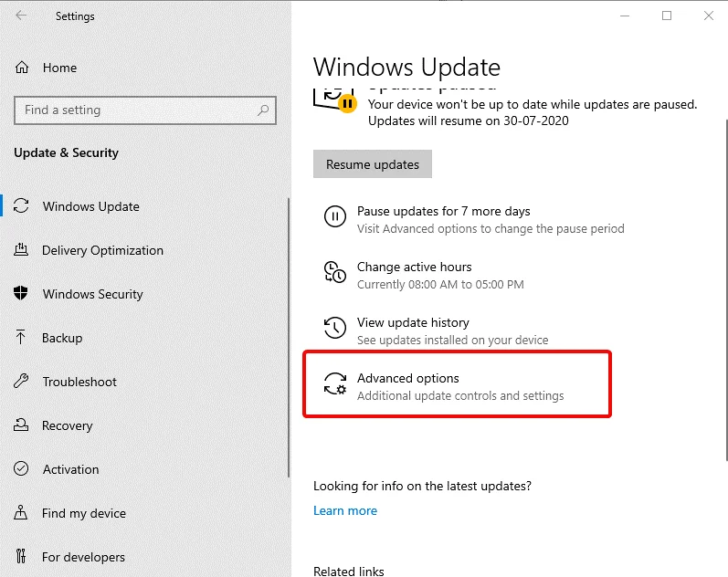728x577 pixels.
Task: Click the yellow paused status badge icon
Action: click(347, 103)
